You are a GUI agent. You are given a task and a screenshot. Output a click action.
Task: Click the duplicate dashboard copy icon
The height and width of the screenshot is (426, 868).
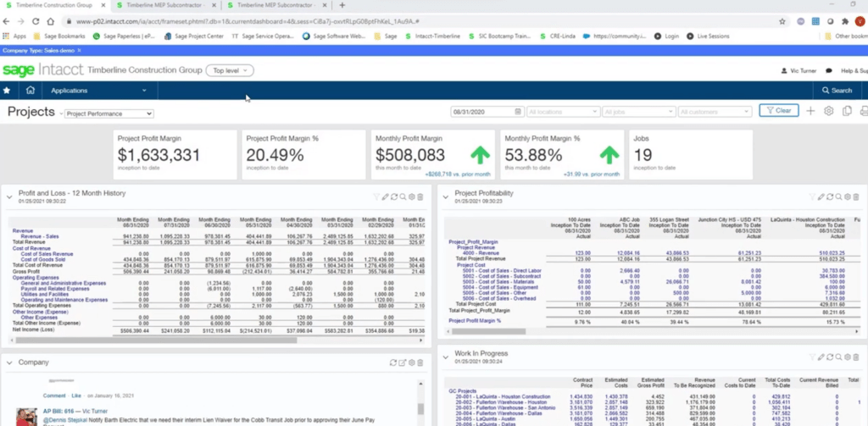(847, 111)
